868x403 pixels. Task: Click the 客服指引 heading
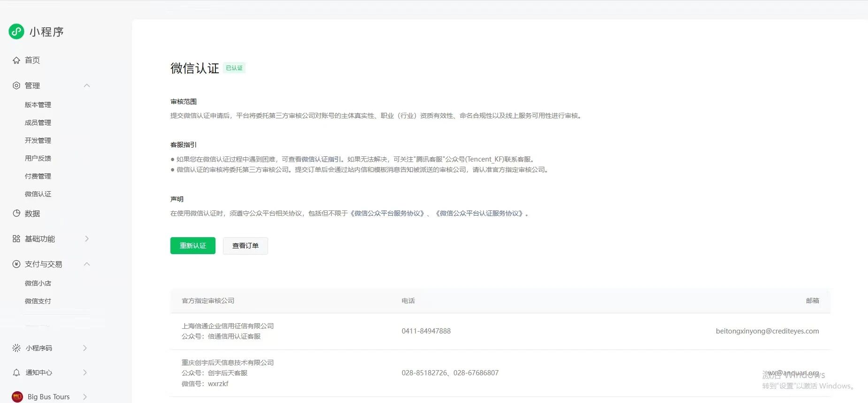(184, 145)
